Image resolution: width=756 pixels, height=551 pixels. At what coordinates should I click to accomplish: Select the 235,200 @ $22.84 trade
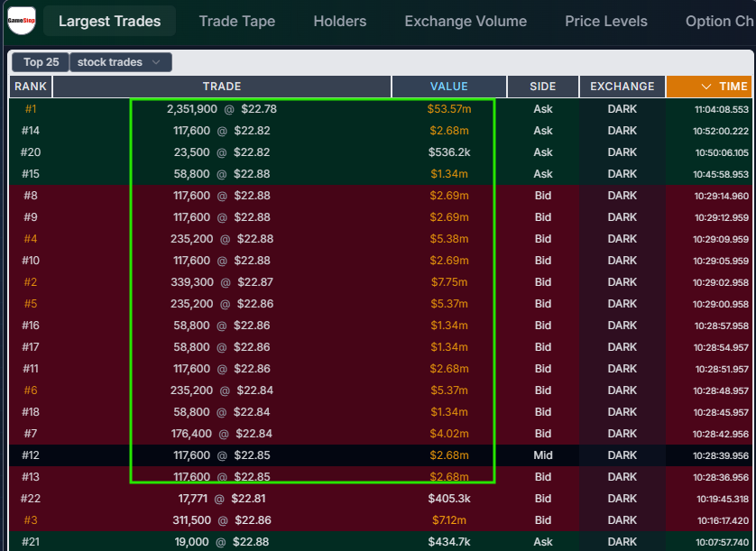(x=222, y=390)
